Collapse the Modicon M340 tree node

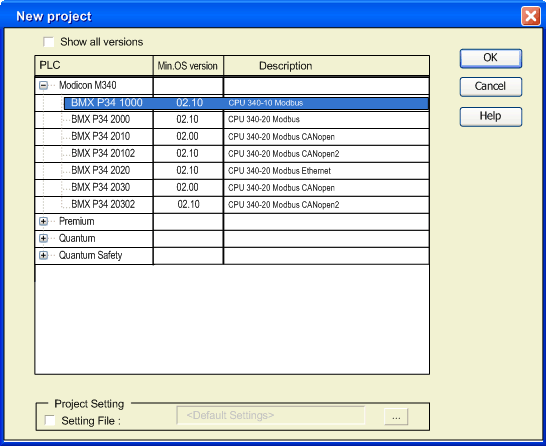point(43,86)
